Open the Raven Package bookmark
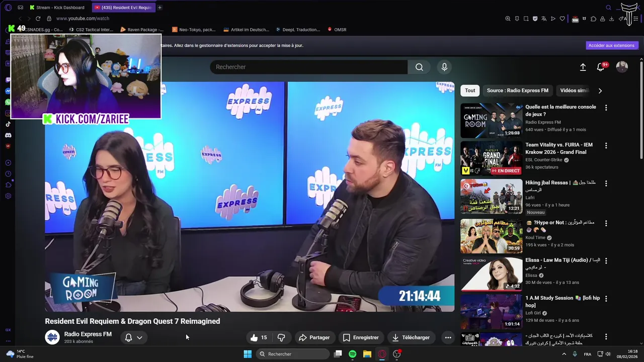 point(142,30)
